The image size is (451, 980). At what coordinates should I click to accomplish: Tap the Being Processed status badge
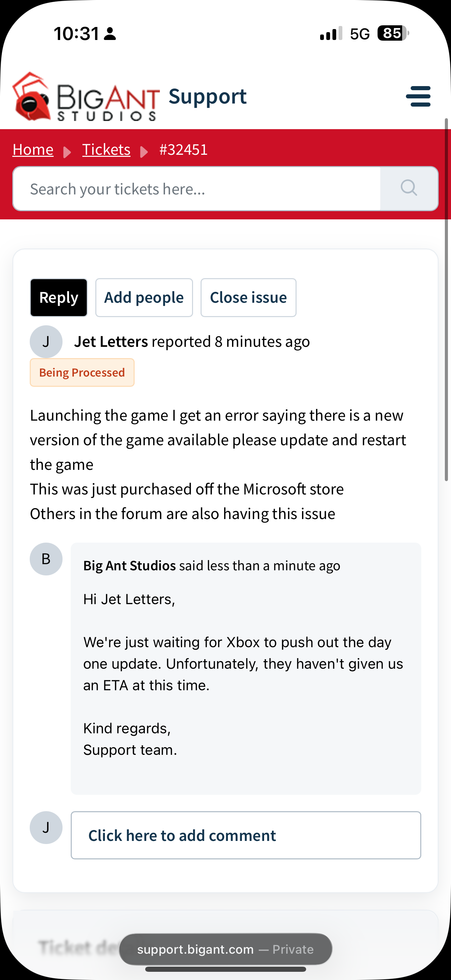point(82,372)
